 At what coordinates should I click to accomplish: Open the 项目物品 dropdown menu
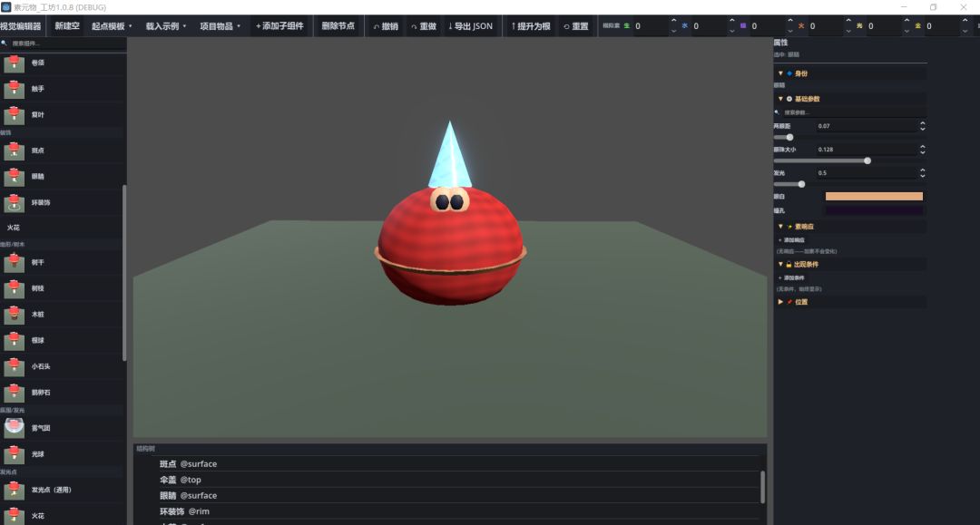[220, 26]
